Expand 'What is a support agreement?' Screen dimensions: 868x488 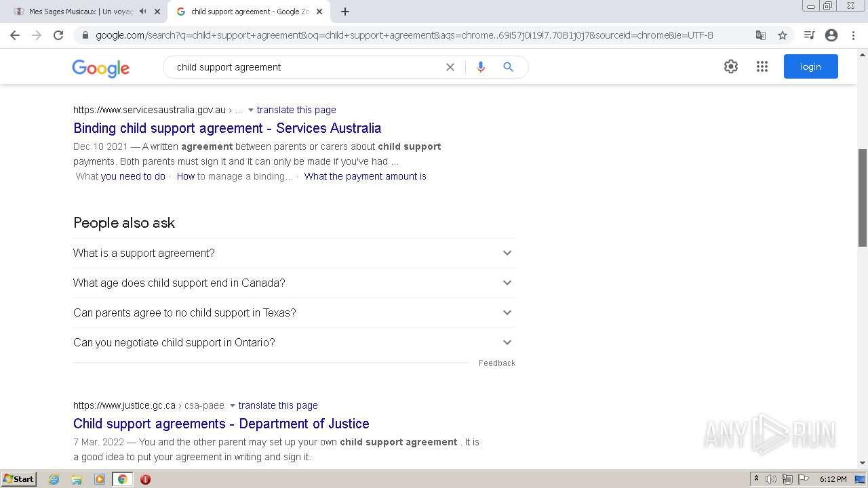point(294,253)
